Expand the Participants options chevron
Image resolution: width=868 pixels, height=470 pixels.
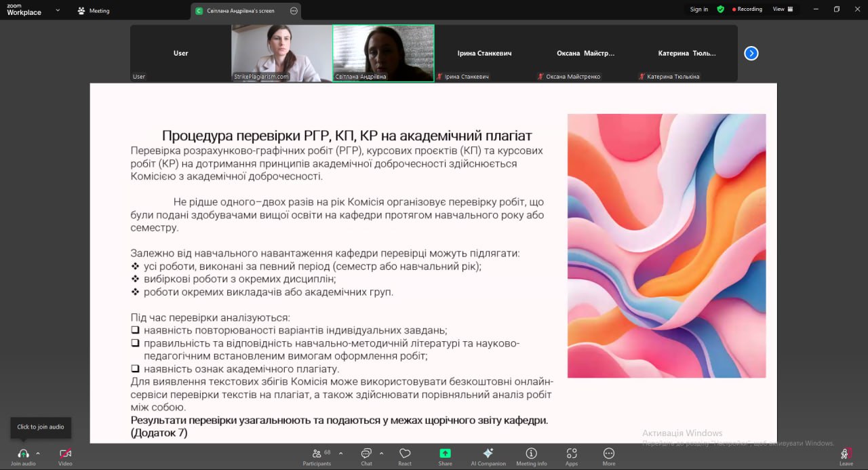[x=340, y=453]
